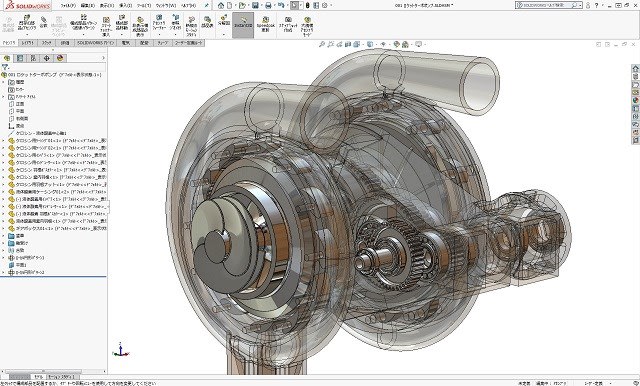The width and height of the screenshot is (640, 386).
Task: Open the ツール(T) menu
Action: (x=144, y=6)
